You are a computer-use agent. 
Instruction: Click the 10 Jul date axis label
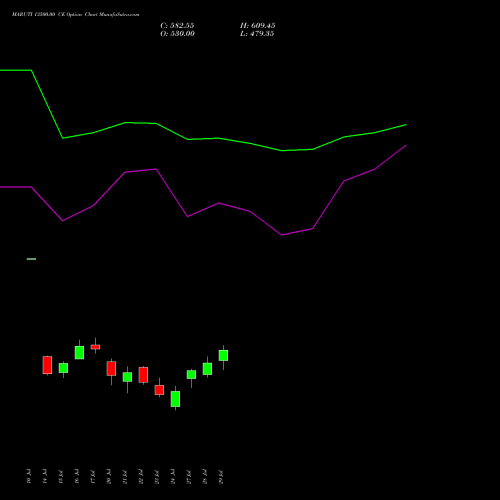coord(29,476)
